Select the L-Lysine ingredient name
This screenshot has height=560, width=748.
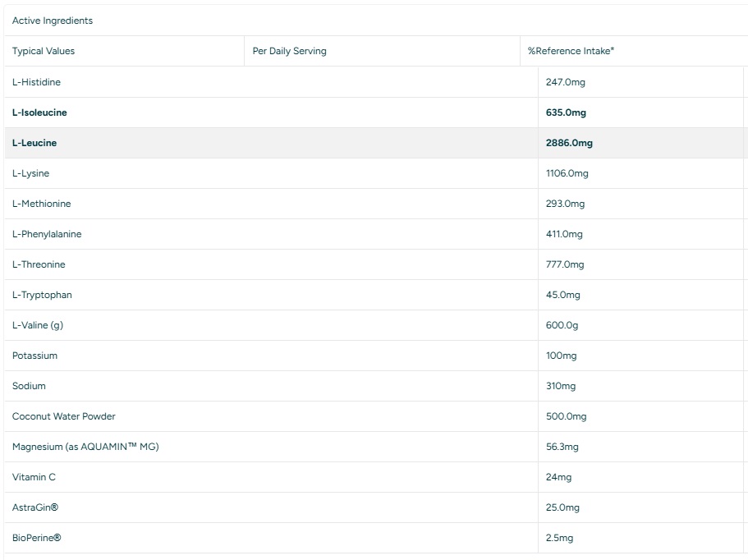pyautogui.click(x=31, y=173)
